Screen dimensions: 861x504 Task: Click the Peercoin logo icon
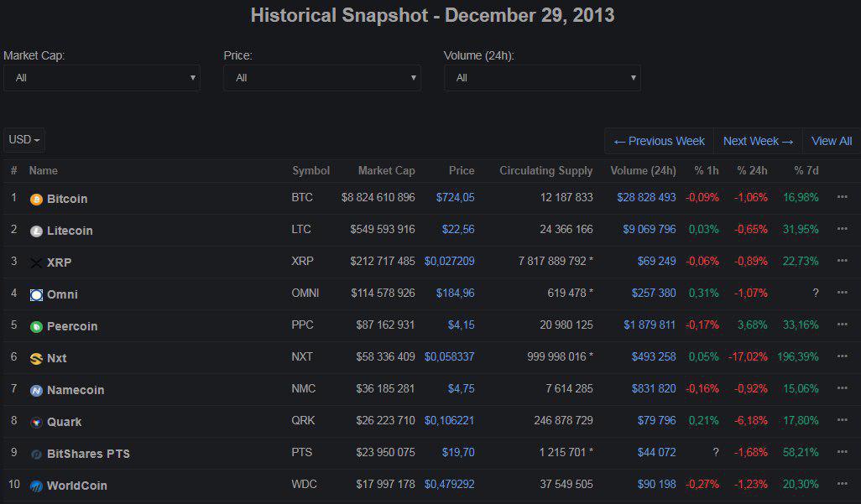(x=36, y=327)
